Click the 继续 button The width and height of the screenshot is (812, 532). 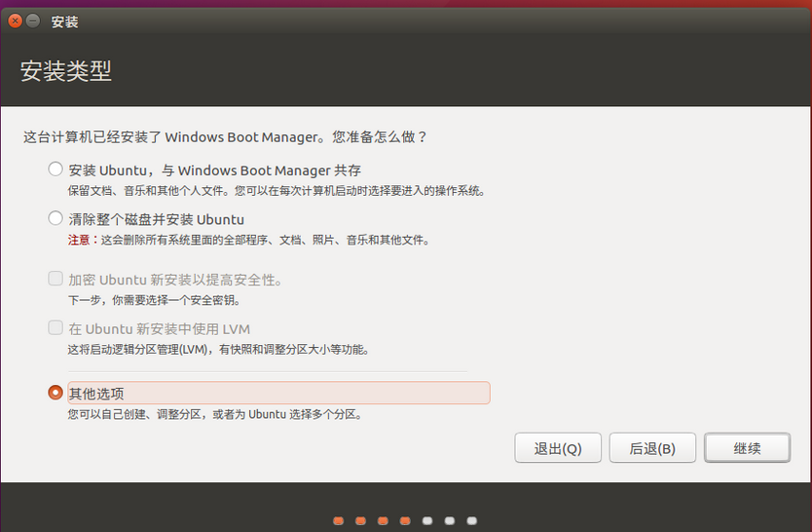coord(748,448)
